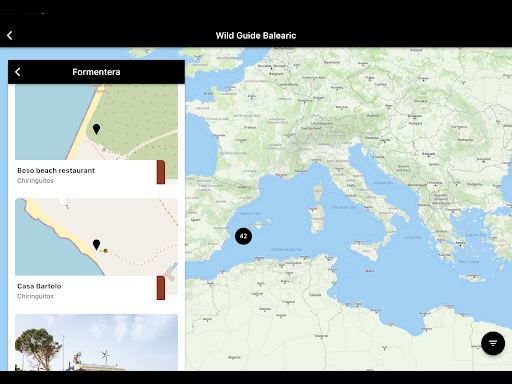Select the 42 cluster marker on the map
This screenshot has height=384, width=512.
(x=243, y=236)
